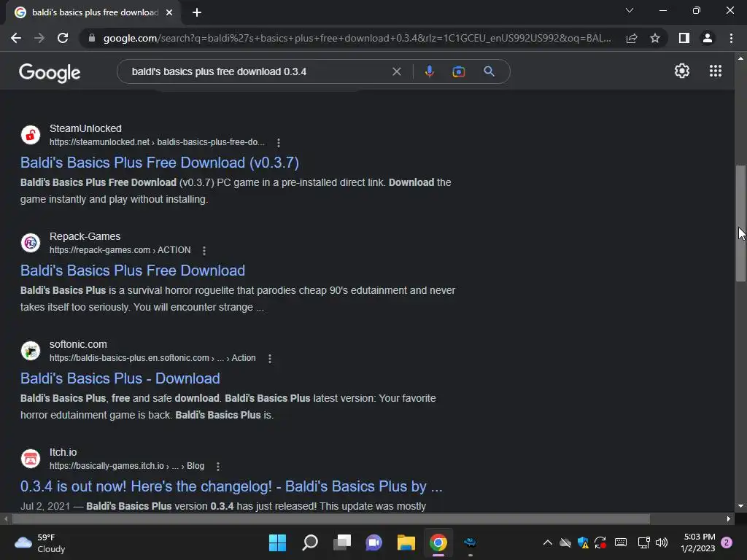Search by image with Google Lens
747x560 pixels.
458,71
